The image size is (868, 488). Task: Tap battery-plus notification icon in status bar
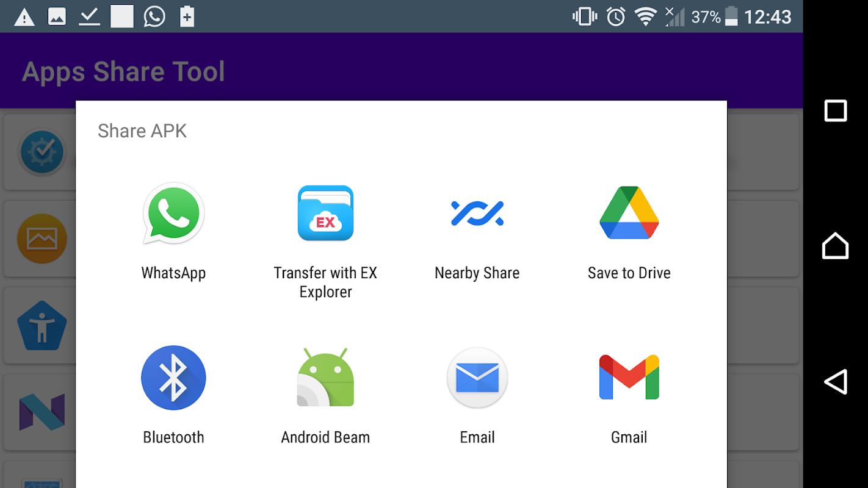[x=187, y=16]
